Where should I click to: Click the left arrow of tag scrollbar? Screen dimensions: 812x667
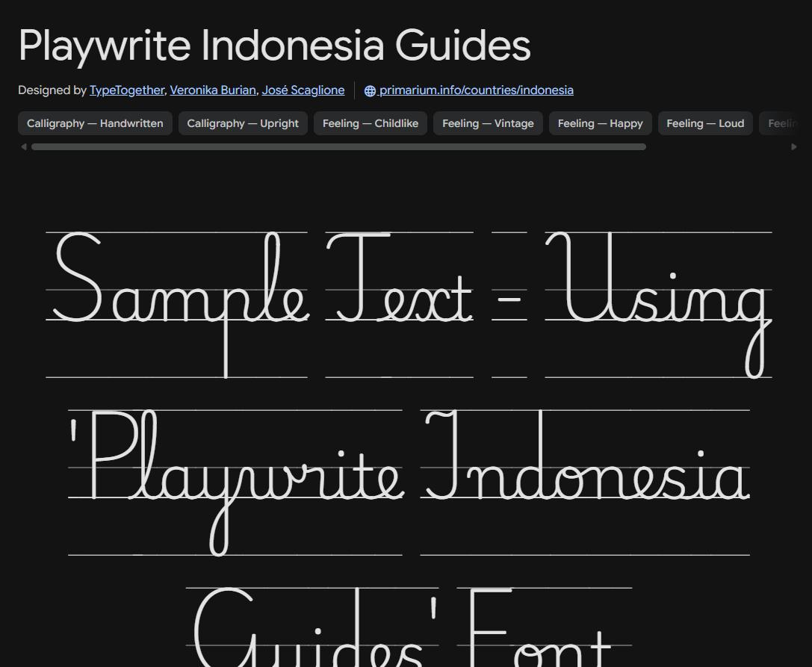tap(23, 147)
